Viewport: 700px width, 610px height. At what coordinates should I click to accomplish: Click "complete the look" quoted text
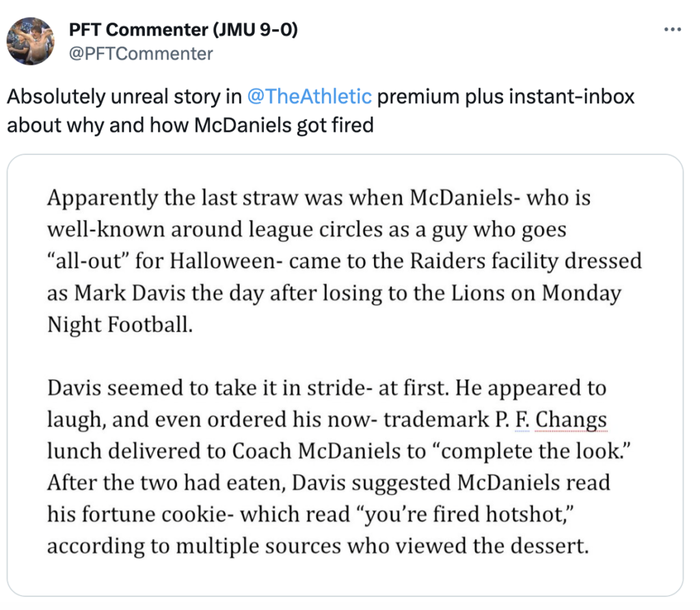click(x=535, y=451)
